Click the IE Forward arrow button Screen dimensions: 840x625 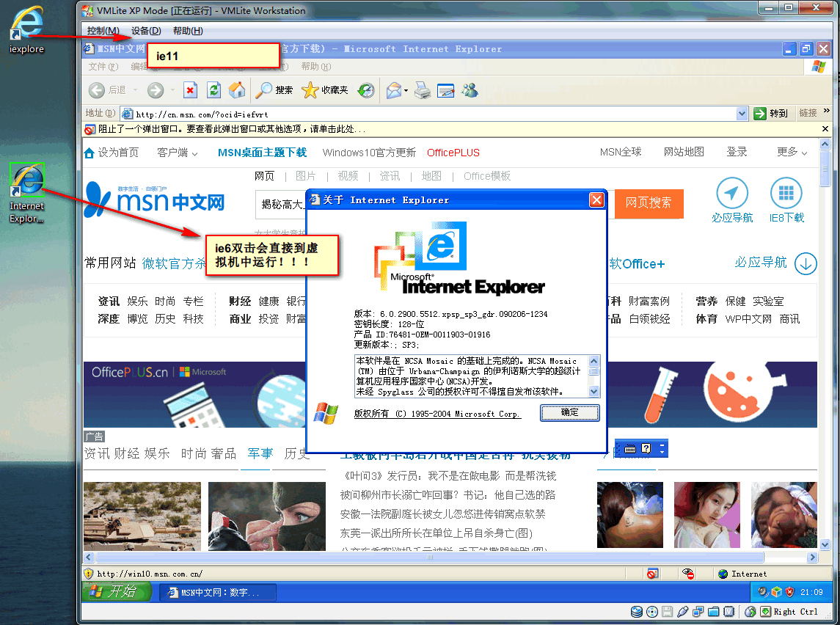click(x=156, y=90)
